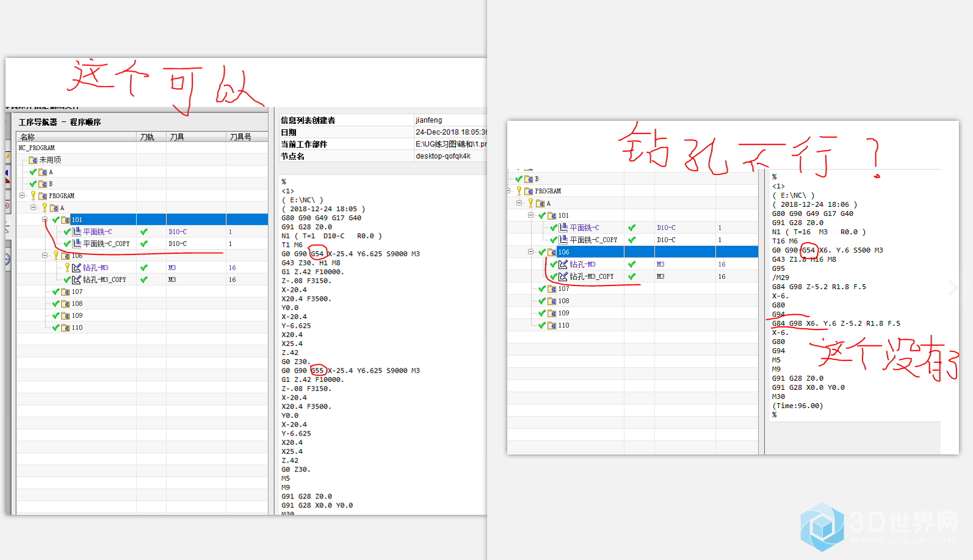Collapse group A under PROGRAM in left navigator
973x560 pixels.
[34, 207]
